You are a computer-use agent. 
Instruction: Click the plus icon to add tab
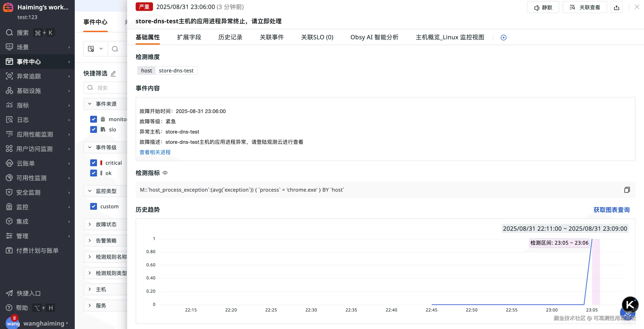click(x=503, y=38)
